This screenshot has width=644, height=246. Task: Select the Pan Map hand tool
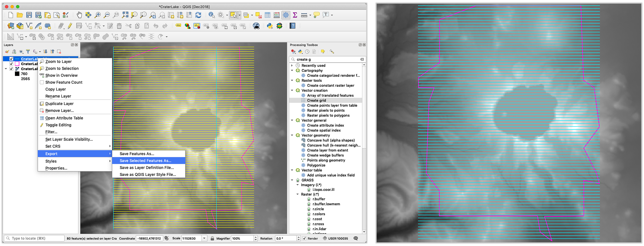pyautogui.click(x=79, y=15)
